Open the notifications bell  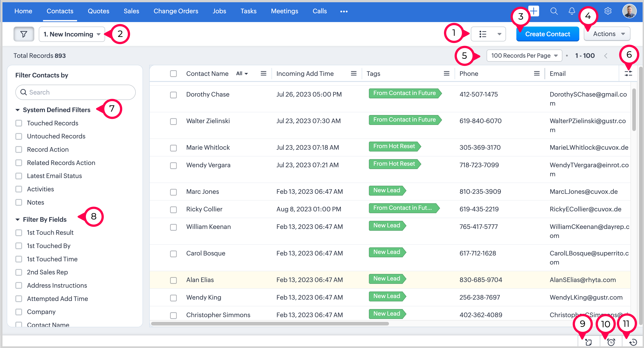tap(571, 11)
